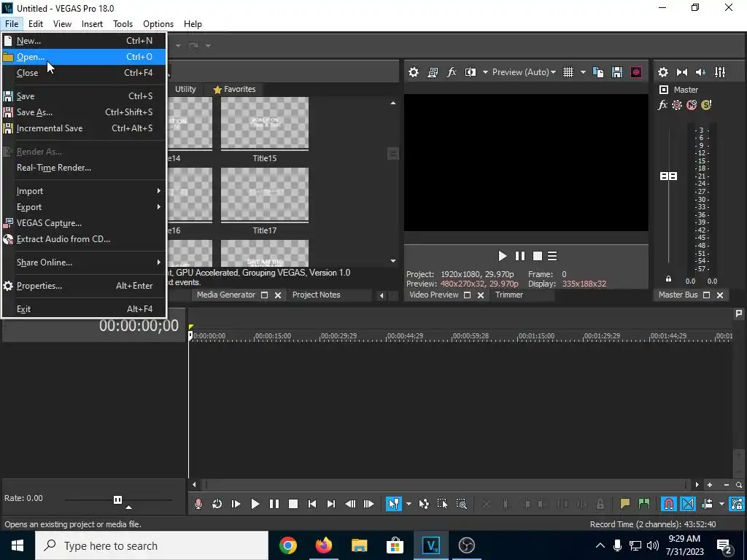Toggle loop playback icon
The image size is (747, 560).
(x=217, y=504)
